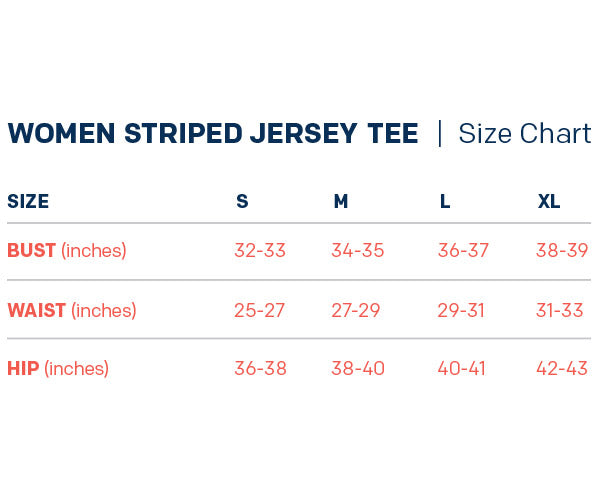Screen dimensions: 600x500
Task: Click waist measurement 25-27 for size S
Action: (x=260, y=310)
